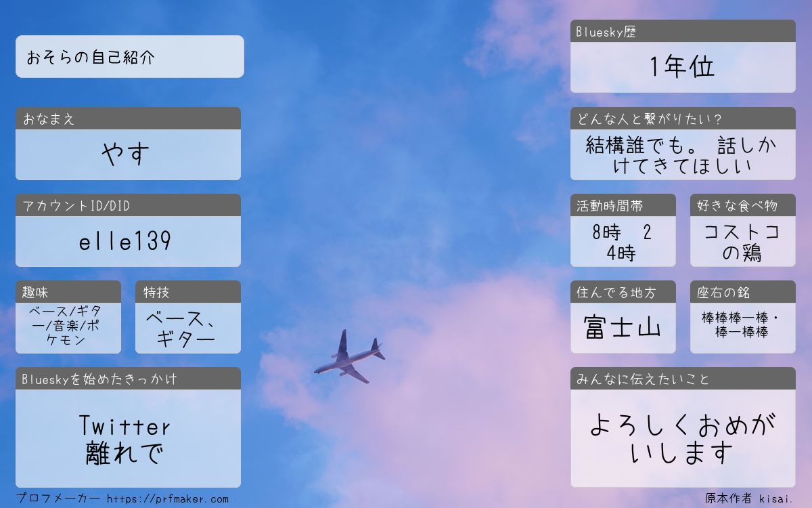Click the Bluesky歴 value 1年位
This screenshot has width=812, height=508.
point(682,67)
